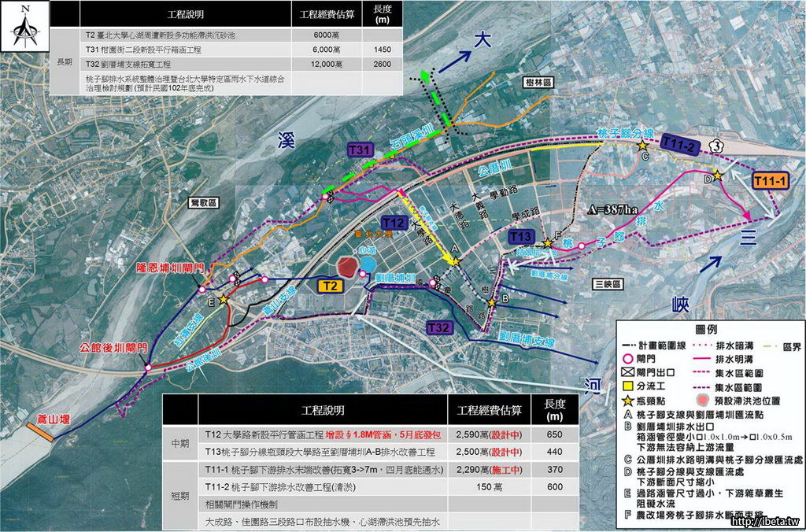The height and width of the screenshot is (532, 806).
Task: Click the north compass icon
Action: click(x=25, y=28)
